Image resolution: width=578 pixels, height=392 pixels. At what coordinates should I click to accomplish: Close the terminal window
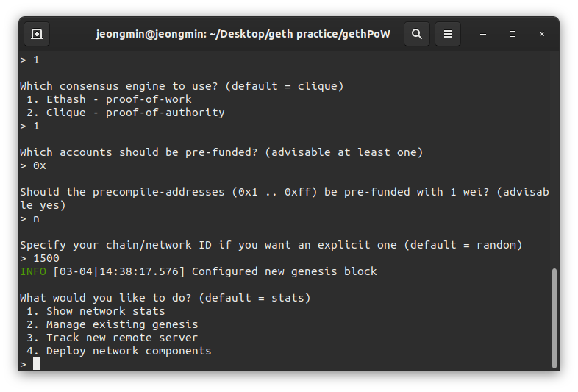coord(542,34)
